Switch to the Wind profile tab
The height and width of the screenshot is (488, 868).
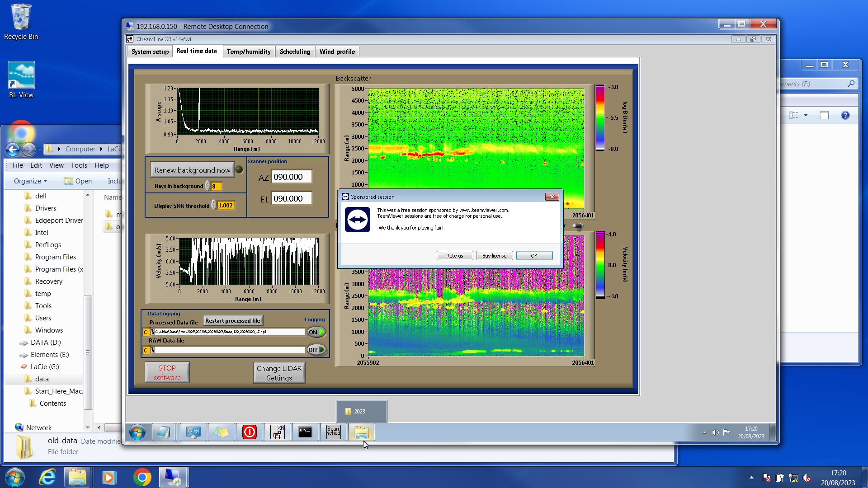tap(337, 52)
